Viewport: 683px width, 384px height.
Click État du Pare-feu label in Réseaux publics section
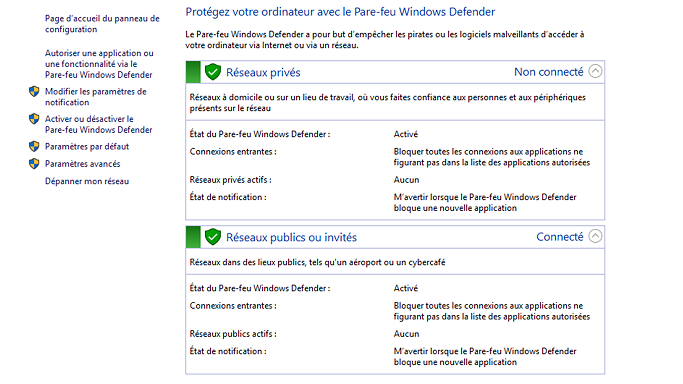coord(260,288)
